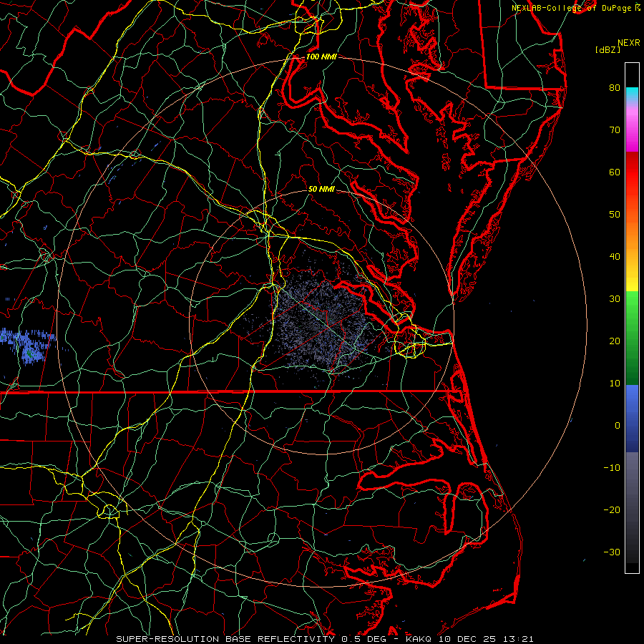The height and width of the screenshot is (644, 644).
Task: Select the 50 dBZ scale label
Action: pos(615,215)
